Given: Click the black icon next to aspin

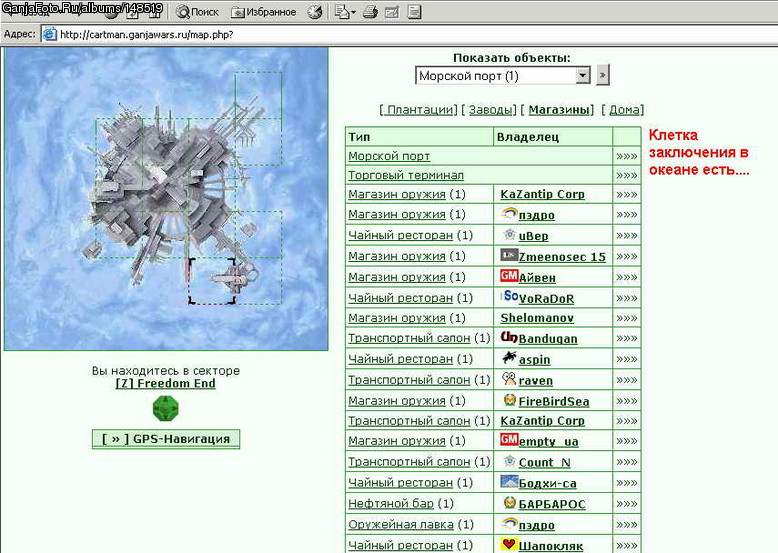Looking at the screenshot, I should tap(509, 358).
